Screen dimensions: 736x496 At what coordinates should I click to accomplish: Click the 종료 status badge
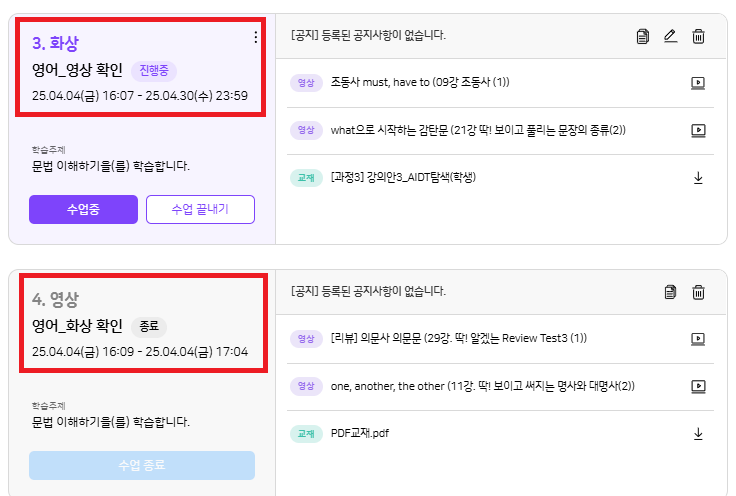pos(149,326)
